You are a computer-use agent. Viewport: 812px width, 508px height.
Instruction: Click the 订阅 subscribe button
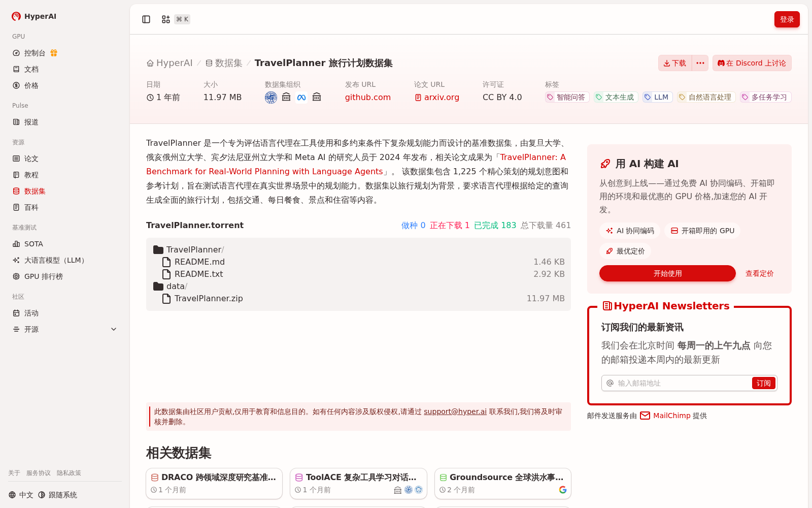pyautogui.click(x=763, y=383)
